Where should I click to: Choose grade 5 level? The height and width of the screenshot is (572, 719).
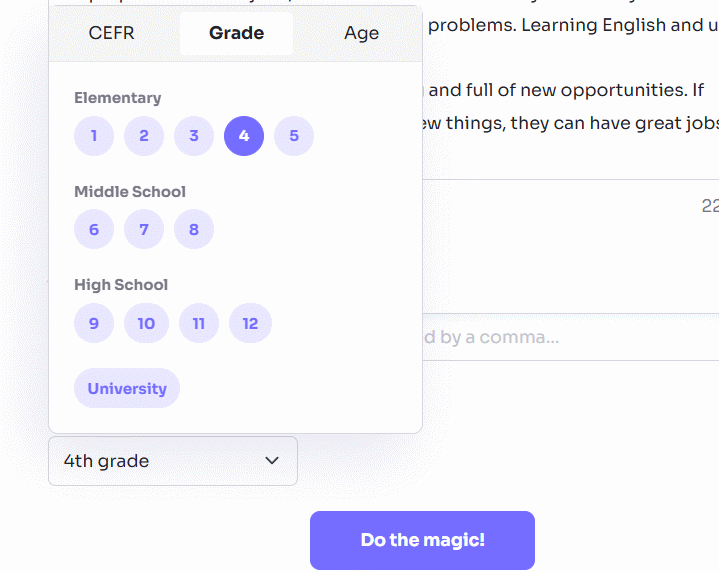(x=294, y=136)
